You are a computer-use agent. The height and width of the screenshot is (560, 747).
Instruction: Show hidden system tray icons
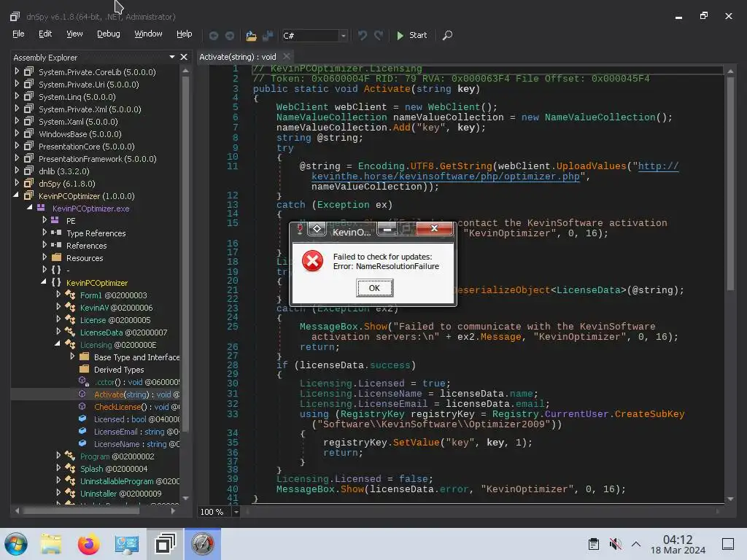coord(636,544)
